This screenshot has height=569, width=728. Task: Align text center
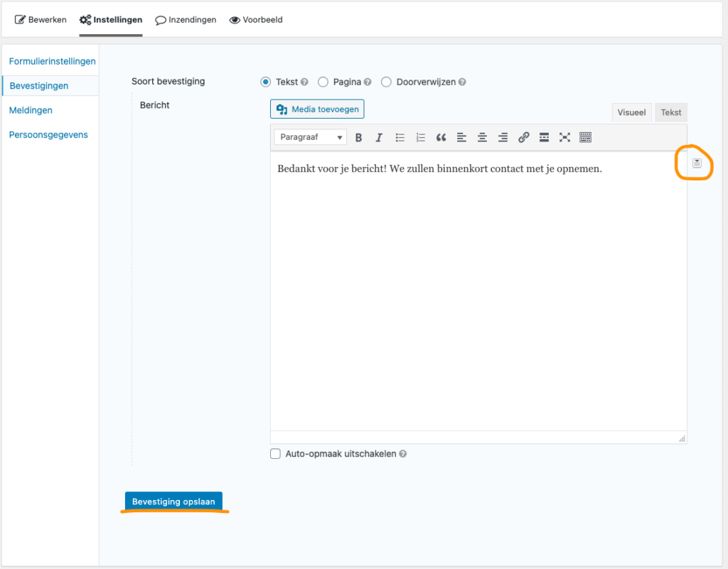point(483,137)
